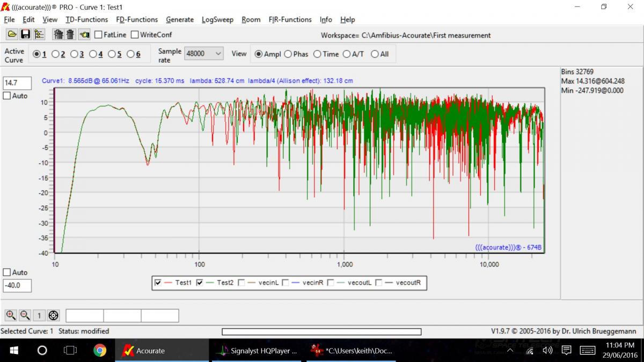Click the tree structure icon in toolbar
This screenshot has width=644, height=362.
(x=39, y=34)
